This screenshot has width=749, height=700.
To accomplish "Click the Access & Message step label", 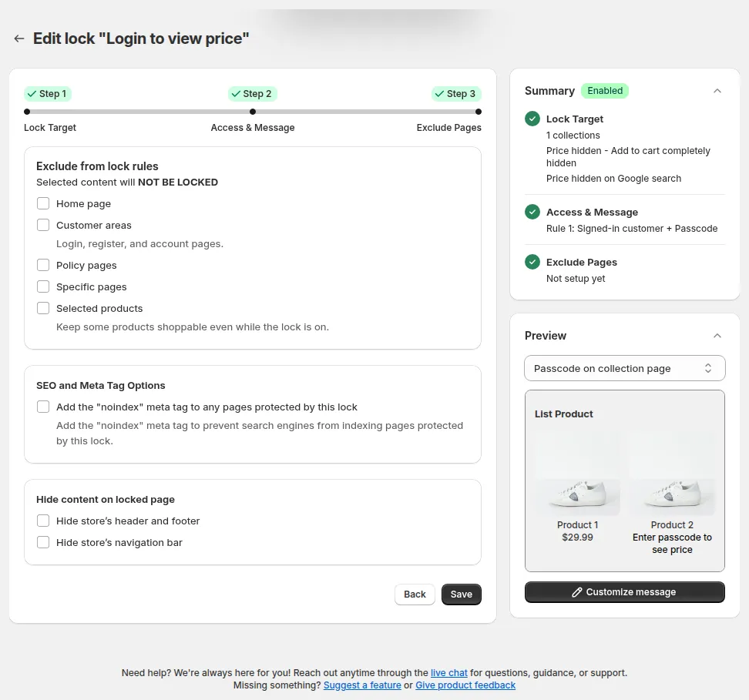I will point(253,128).
